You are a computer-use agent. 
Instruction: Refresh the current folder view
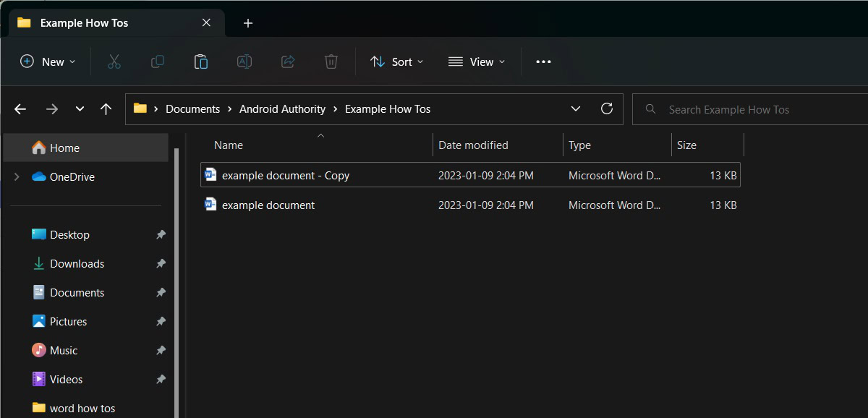(607, 109)
